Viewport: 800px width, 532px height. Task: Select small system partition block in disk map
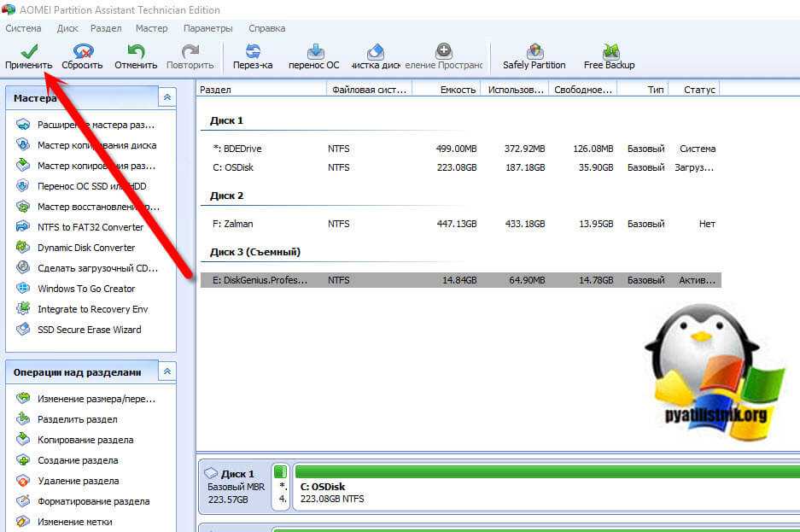[x=281, y=487]
